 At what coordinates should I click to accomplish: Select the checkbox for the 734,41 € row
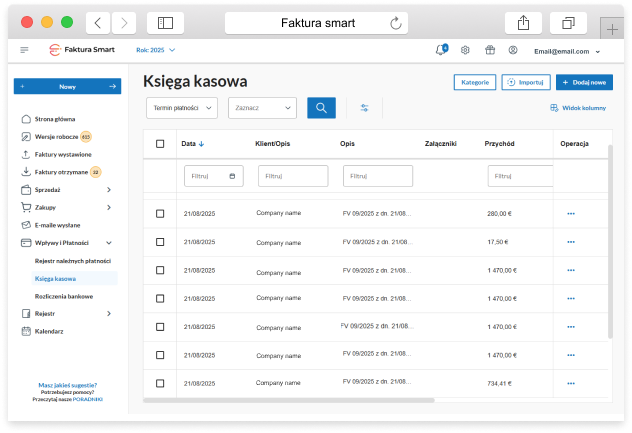[x=160, y=383]
